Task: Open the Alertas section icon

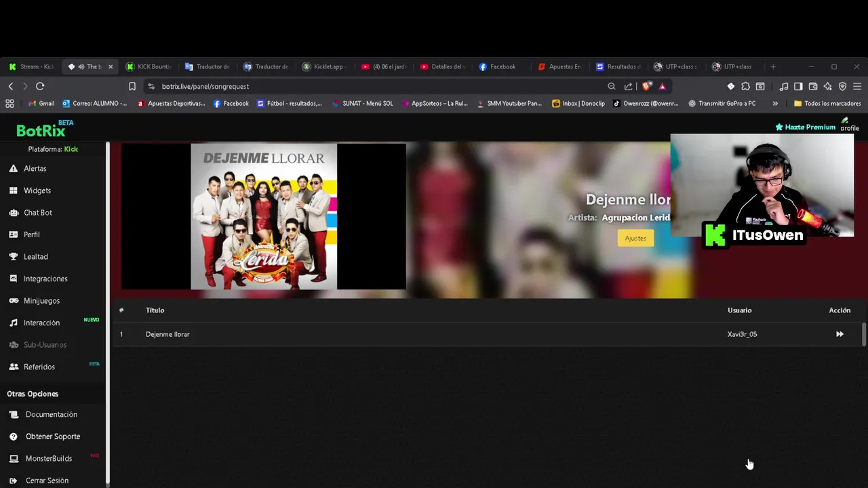Action: 13,168
